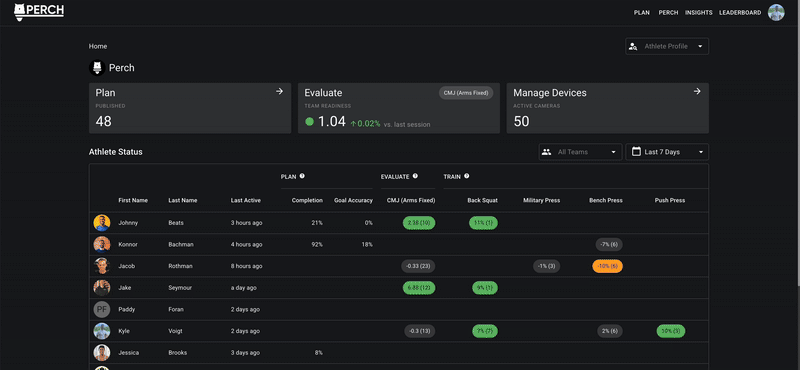Click Jessica's 8% completion value
This screenshot has height=370, width=800.
318,353
